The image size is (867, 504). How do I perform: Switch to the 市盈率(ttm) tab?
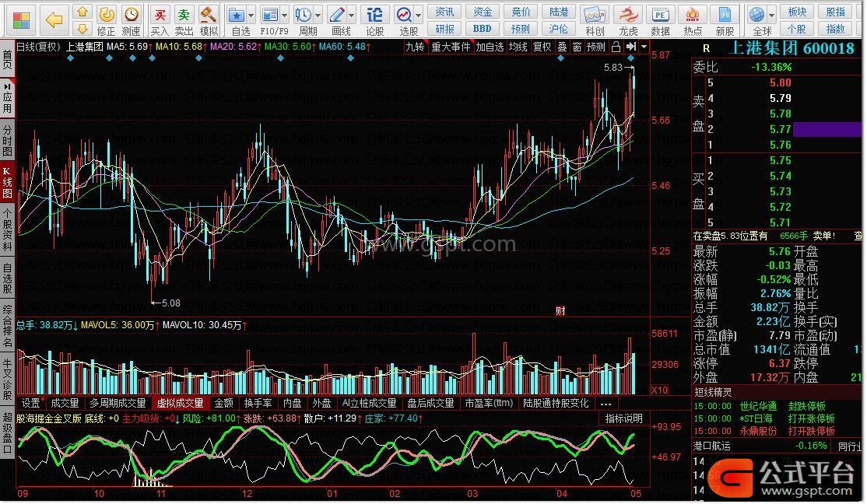(489, 404)
